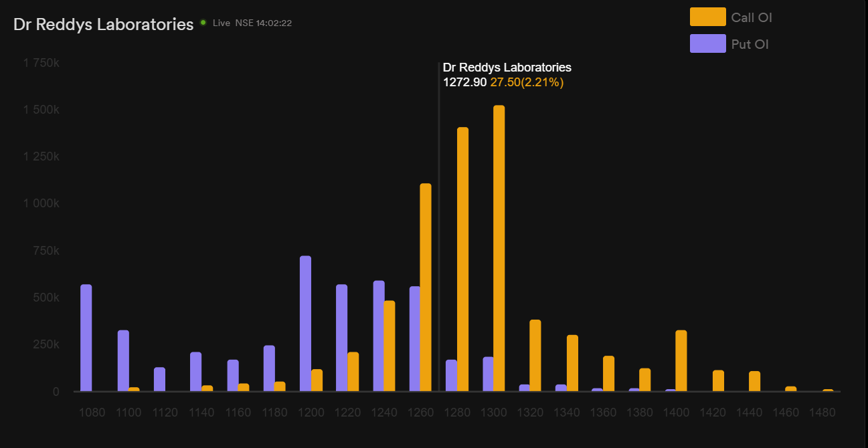Viewport: 868px width, 448px height.
Task: Click the NSE 14:02:22 timestamp
Action: 263,23
